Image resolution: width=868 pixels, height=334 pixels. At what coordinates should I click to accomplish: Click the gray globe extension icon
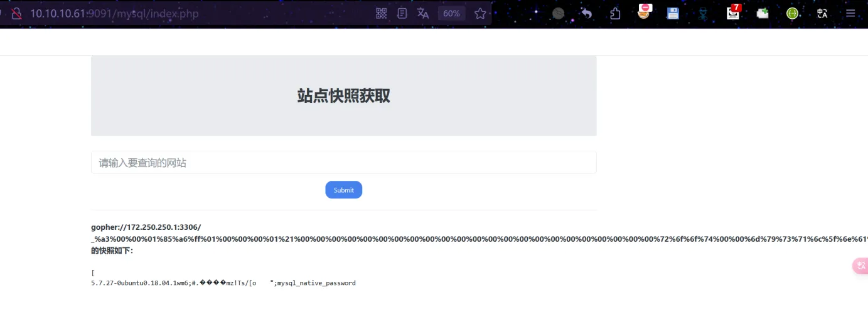click(558, 13)
